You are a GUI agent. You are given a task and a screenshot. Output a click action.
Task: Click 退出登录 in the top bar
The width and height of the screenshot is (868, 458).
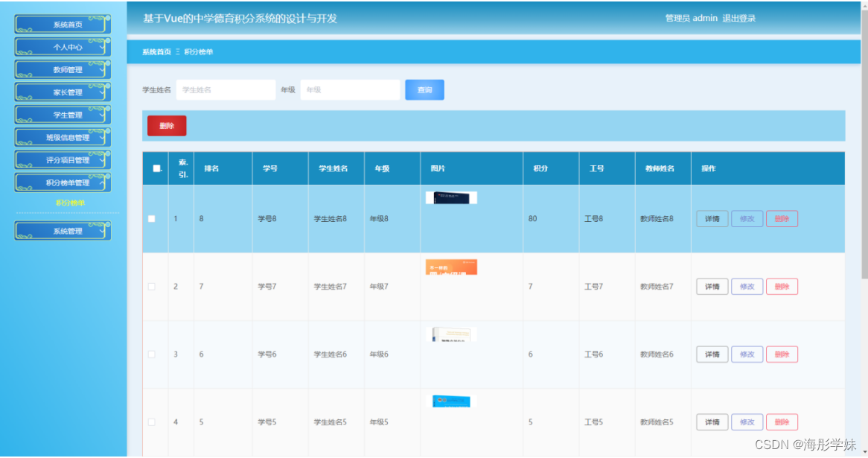coord(739,18)
